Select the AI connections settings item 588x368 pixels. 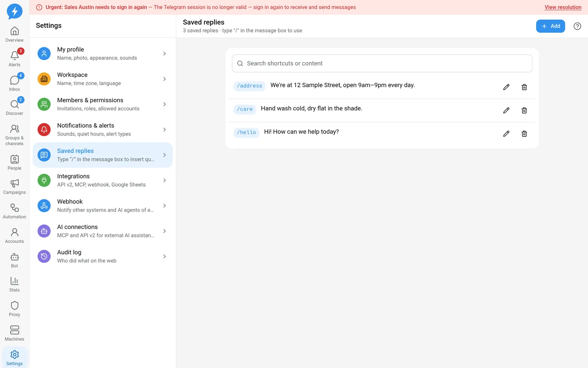click(103, 231)
